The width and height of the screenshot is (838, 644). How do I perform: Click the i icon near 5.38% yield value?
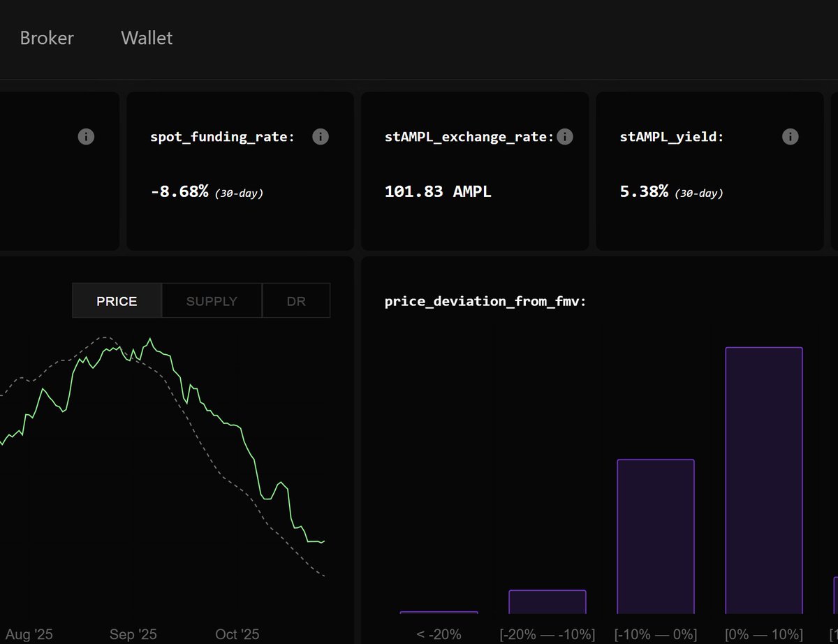790,136
